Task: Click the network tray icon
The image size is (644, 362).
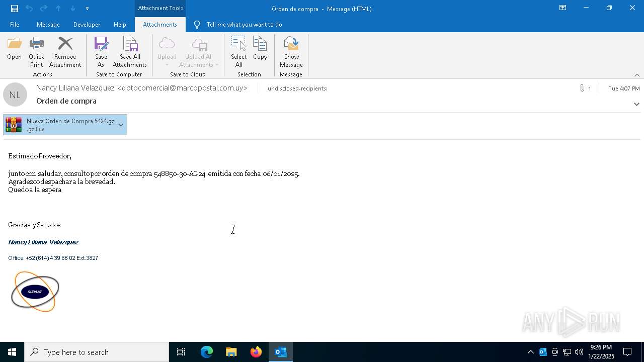Action: click(567, 352)
